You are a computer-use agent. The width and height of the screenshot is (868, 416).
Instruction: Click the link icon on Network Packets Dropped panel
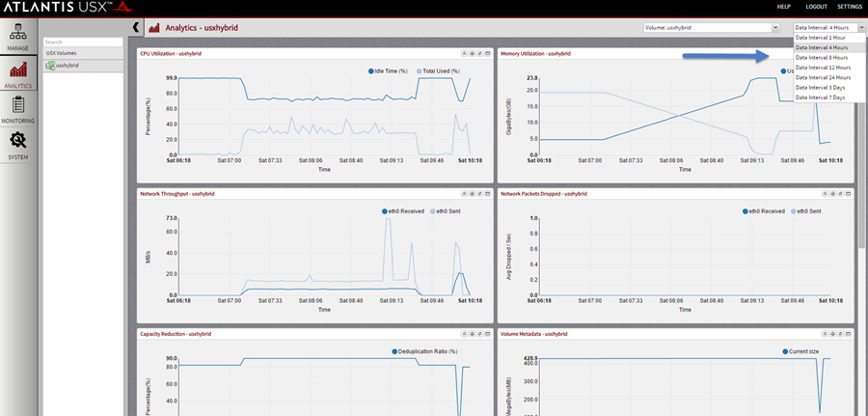pos(840,194)
